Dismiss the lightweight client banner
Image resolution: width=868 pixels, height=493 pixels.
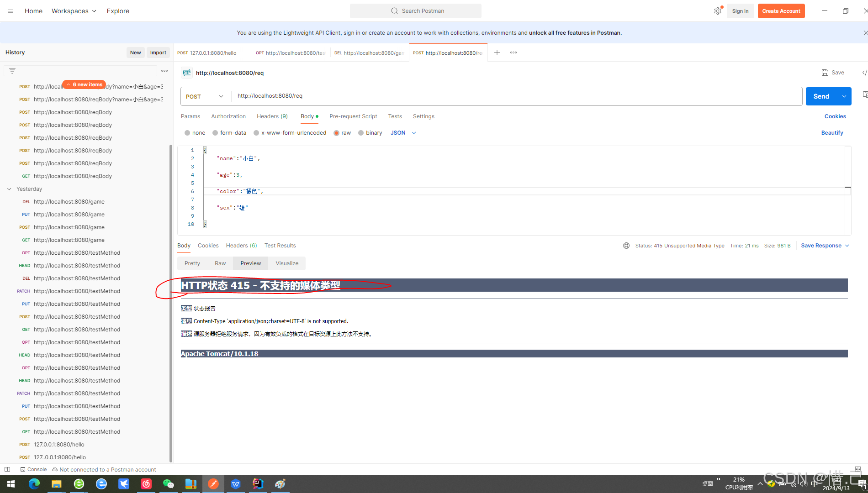[x=865, y=33]
